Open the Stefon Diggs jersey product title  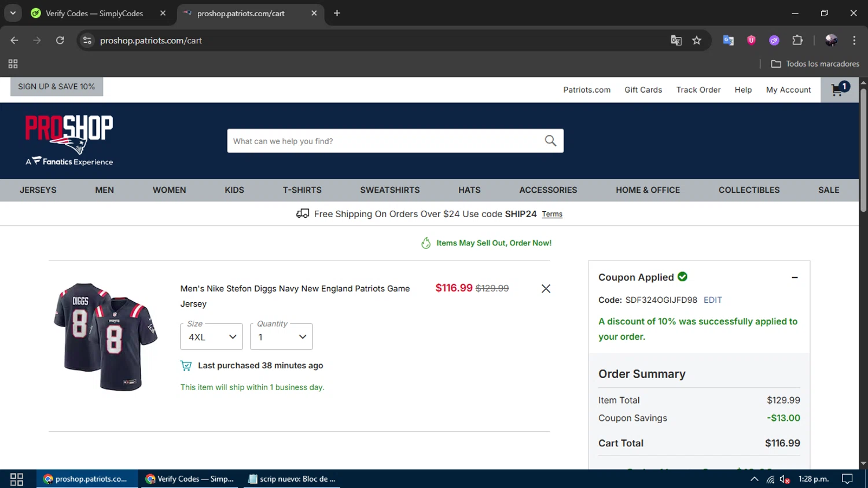[x=295, y=296]
